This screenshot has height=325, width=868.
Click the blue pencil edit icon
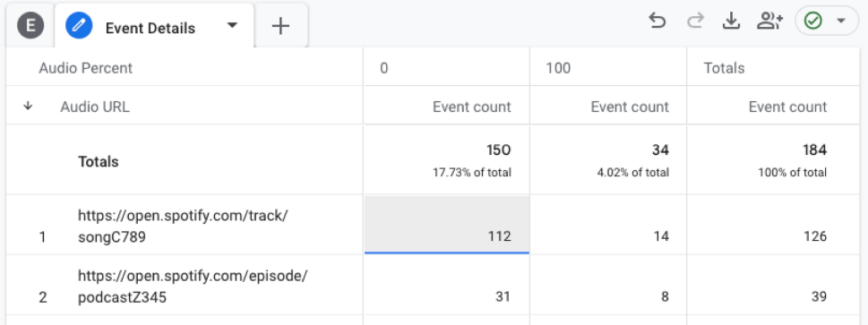(79, 25)
